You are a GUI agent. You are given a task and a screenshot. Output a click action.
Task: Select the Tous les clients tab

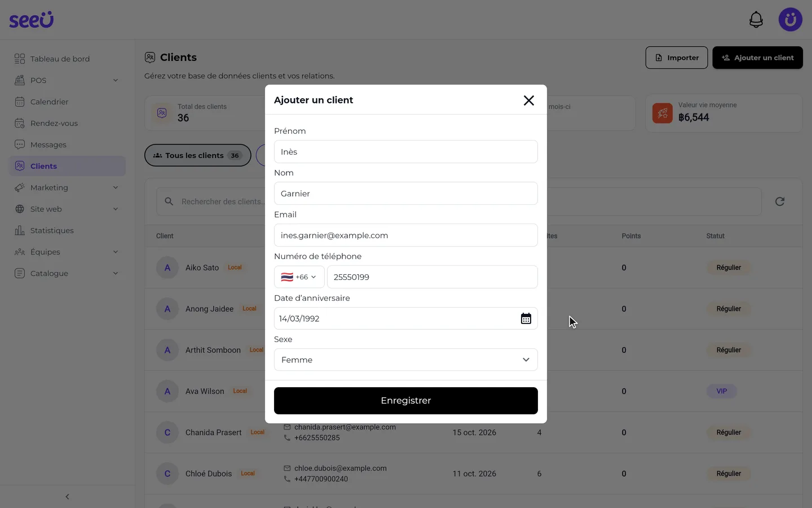coord(198,155)
